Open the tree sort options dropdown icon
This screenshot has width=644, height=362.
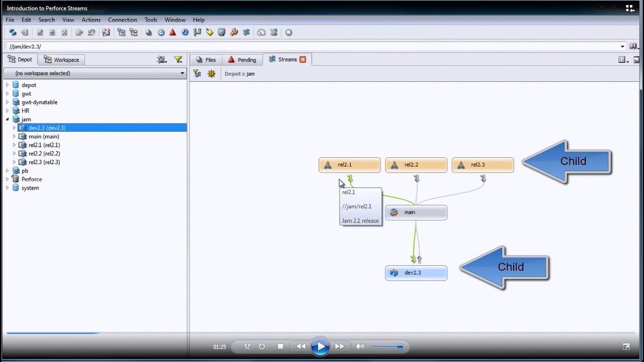click(162, 59)
